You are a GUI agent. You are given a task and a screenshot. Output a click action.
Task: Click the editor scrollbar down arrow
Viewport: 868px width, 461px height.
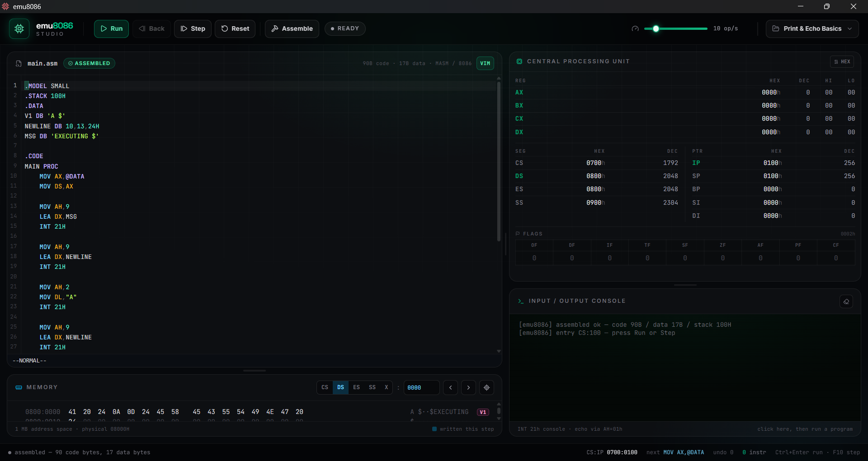[499, 351]
